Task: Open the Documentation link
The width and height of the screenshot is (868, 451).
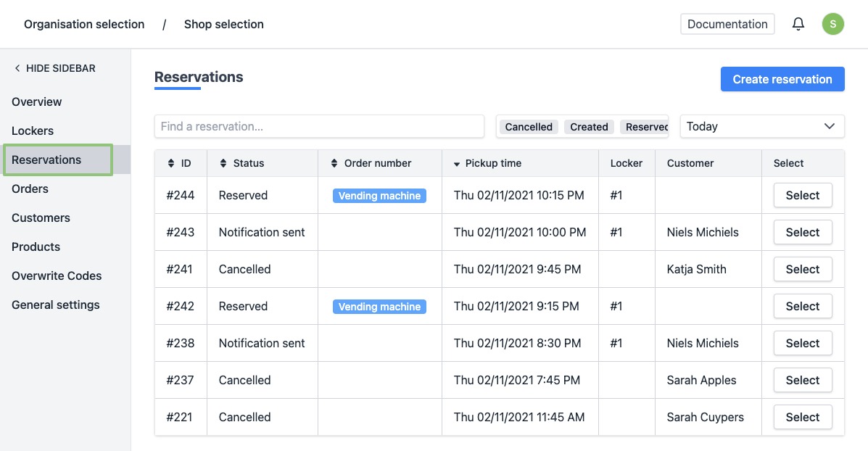Action: [727, 24]
